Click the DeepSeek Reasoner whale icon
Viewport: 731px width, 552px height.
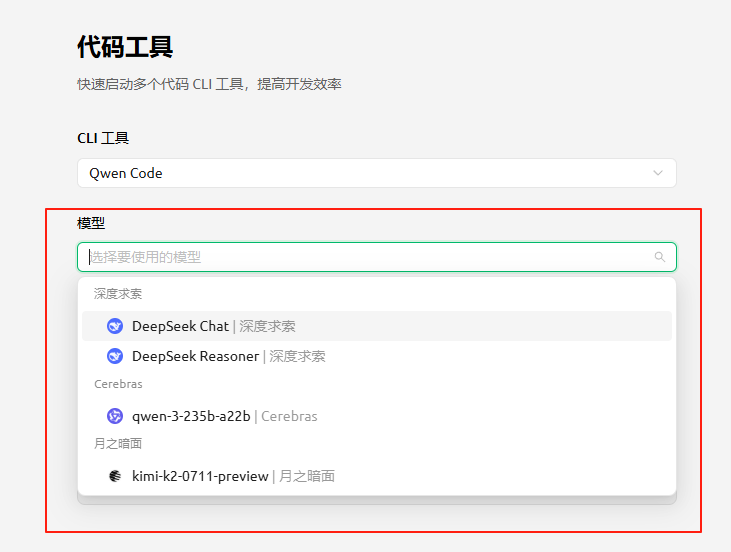(x=115, y=356)
